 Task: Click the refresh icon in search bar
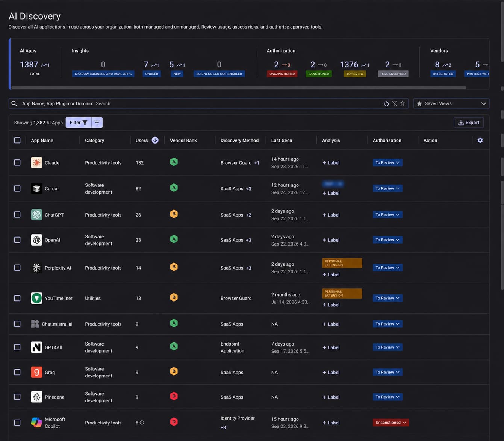[x=386, y=103]
